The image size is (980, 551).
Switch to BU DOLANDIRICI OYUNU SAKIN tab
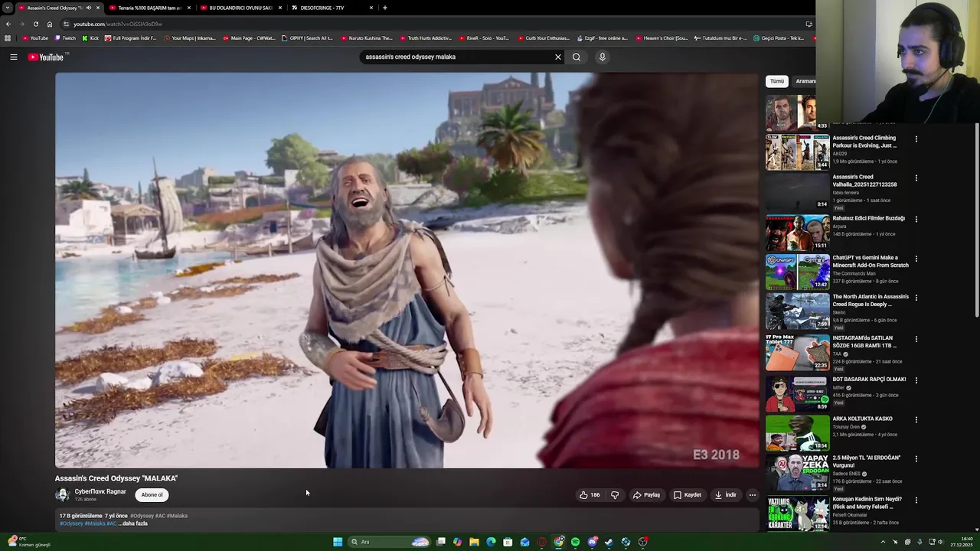pyautogui.click(x=240, y=8)
